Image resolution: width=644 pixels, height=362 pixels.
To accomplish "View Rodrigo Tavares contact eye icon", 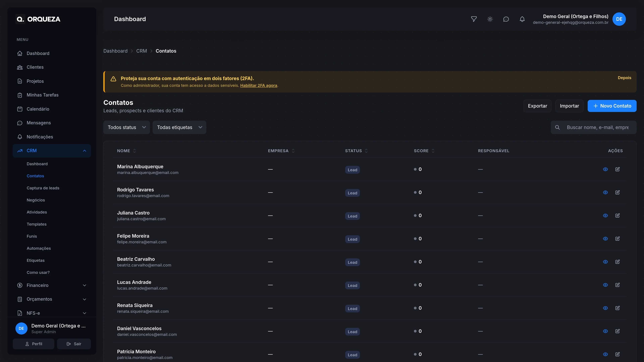I will click(x=605, y=192).
